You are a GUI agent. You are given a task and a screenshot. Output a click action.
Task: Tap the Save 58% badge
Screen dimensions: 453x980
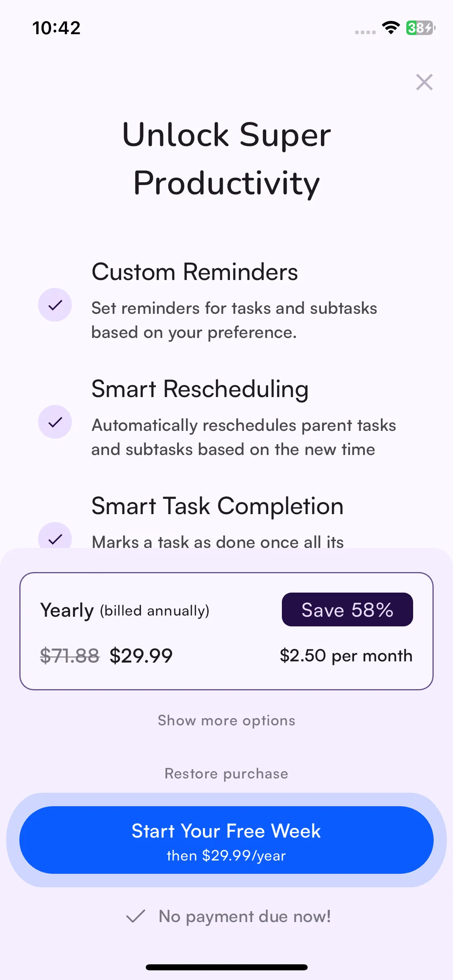347,609
